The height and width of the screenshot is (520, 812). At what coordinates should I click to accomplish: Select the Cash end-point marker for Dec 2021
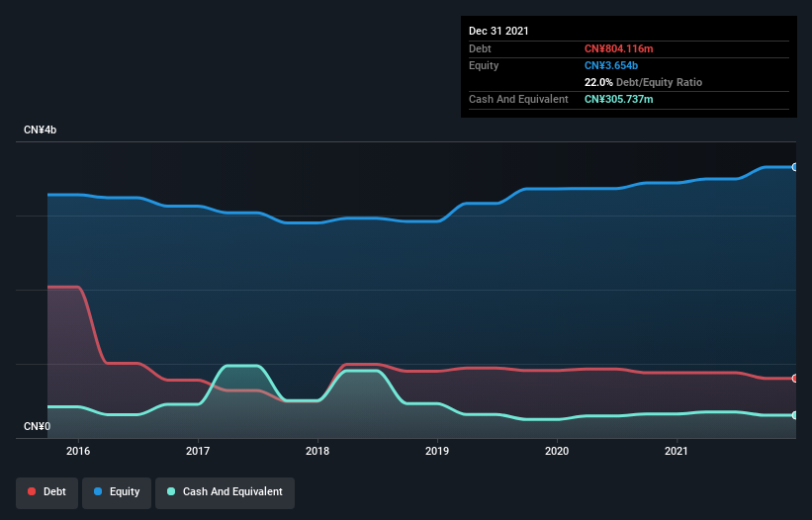pos(795,415)
